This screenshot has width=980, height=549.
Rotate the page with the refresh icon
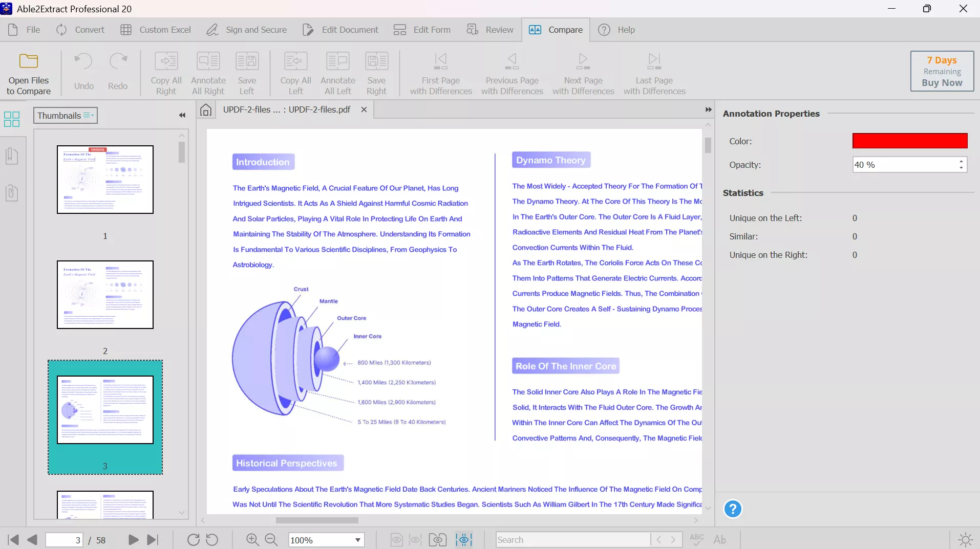(x=193, y=540)
